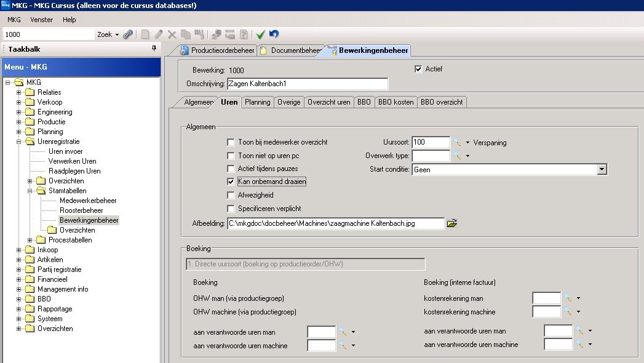Open the Overwerk type dropdown arrow
The image size is (644, 363).
coord(467,156)
